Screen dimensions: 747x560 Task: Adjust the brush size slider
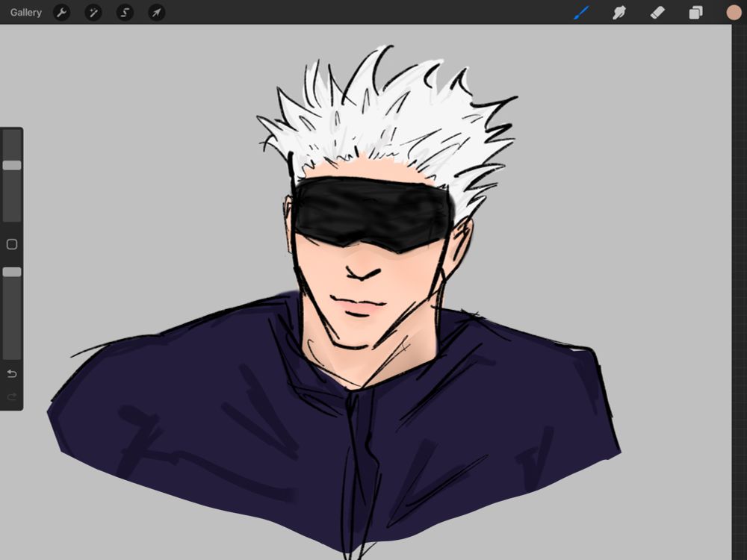pos(12,165)
